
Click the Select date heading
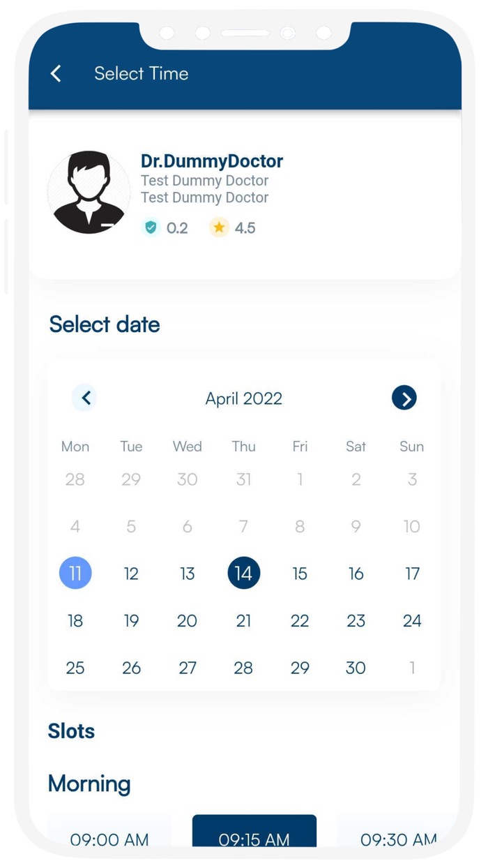pos(103,324)
